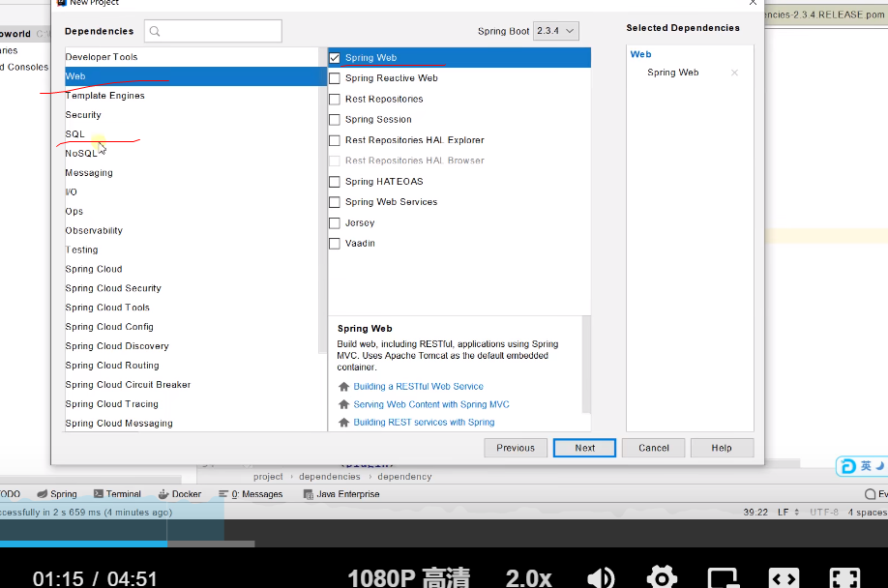Check the Spring Reactive Web checkbox

tap(335, 78)
